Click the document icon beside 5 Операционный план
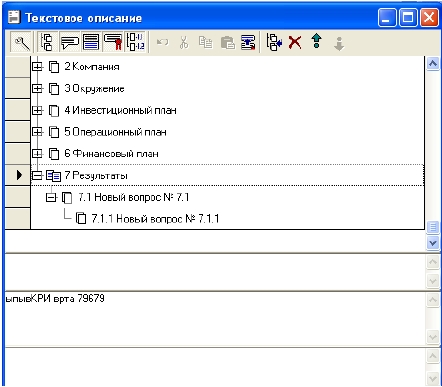 (54, 132)
